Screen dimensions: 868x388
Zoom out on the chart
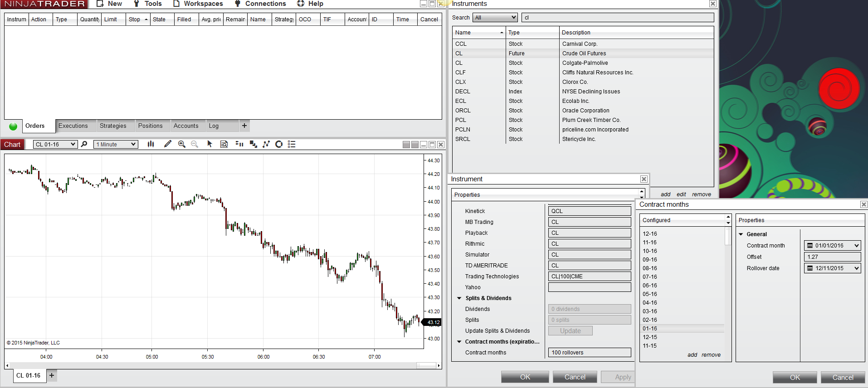click(195, 144)
